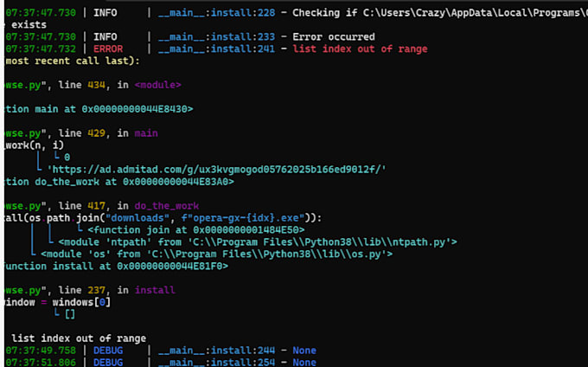Click line number 417 in traceback

(x=96, y=206)
